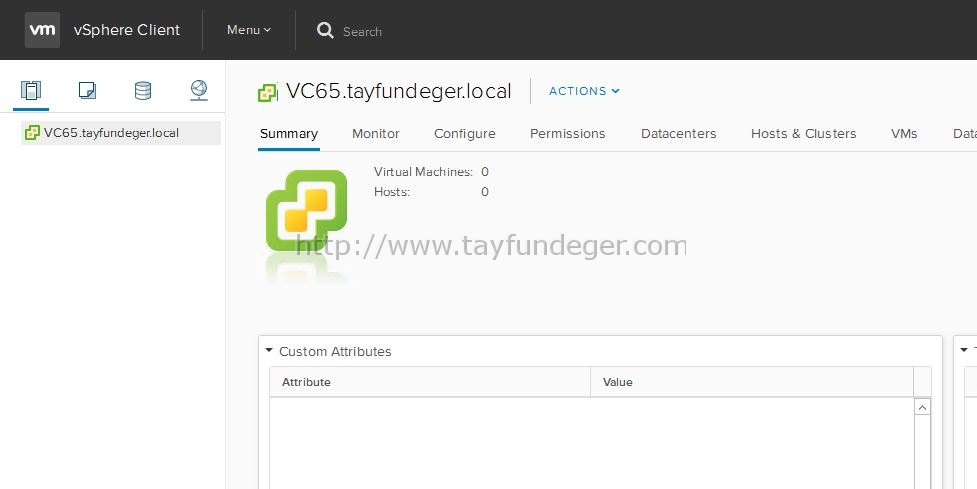The height and width of the screenshot is (489, 977).
Task: Sort by the Attribute column header
Action: point(430,382)
